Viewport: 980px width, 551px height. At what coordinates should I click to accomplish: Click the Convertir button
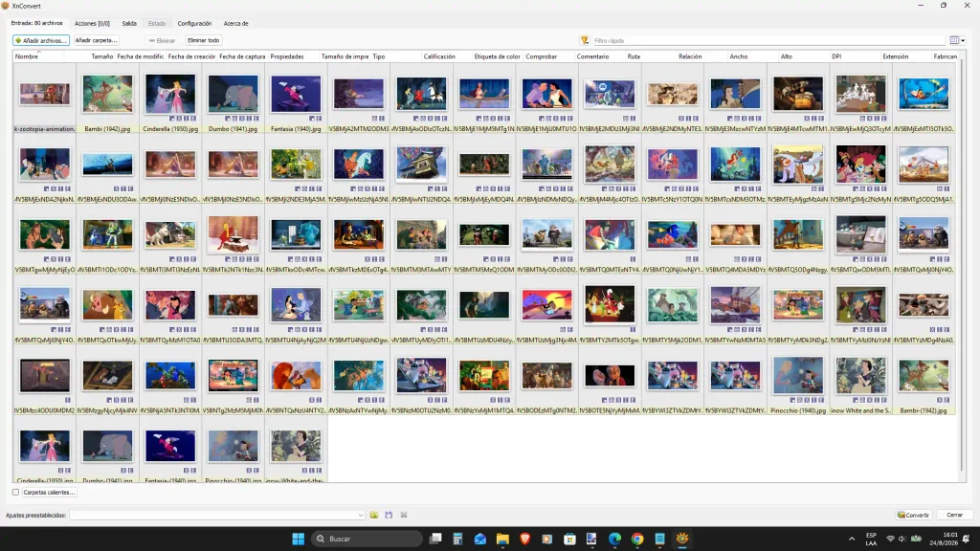tap(912, 515)
